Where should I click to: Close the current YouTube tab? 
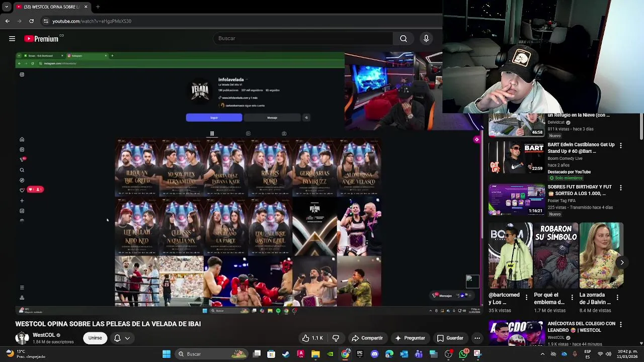pos(86,7)
